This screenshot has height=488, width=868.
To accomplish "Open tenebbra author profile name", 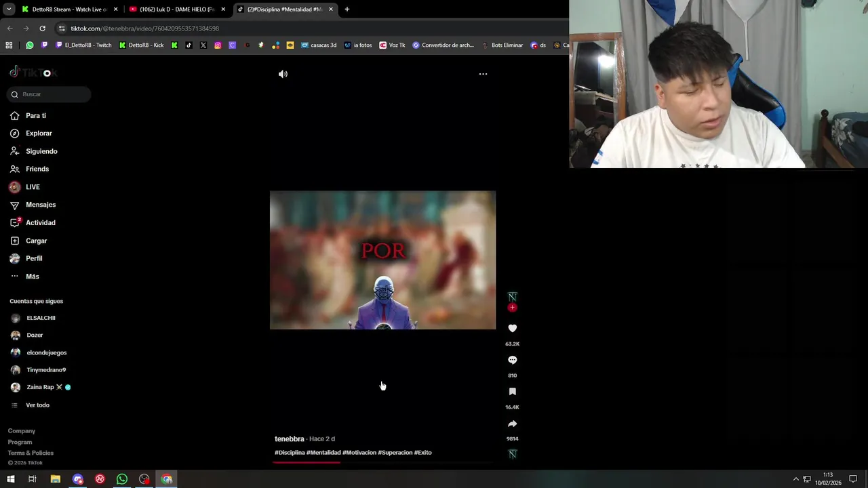I will [x=290, y=439].
